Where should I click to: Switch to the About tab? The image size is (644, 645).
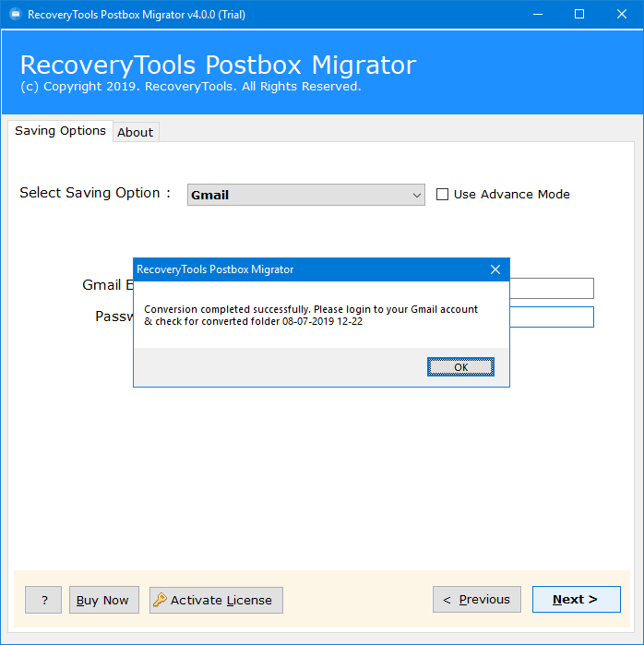136,133
